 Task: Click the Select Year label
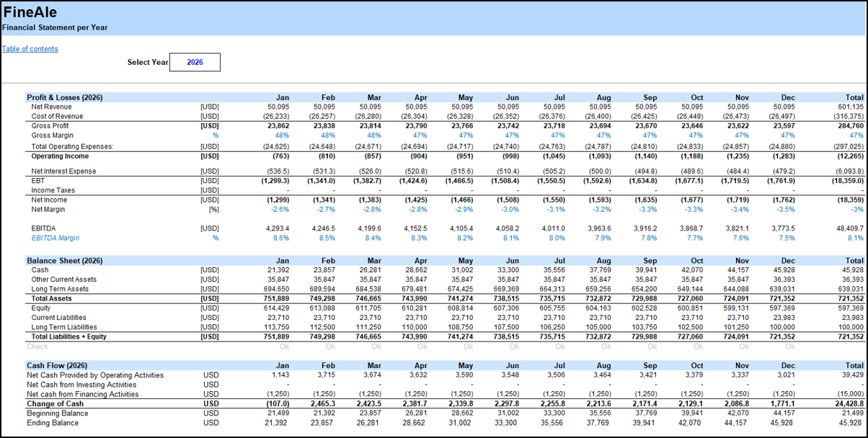click(x=148, y=63)
